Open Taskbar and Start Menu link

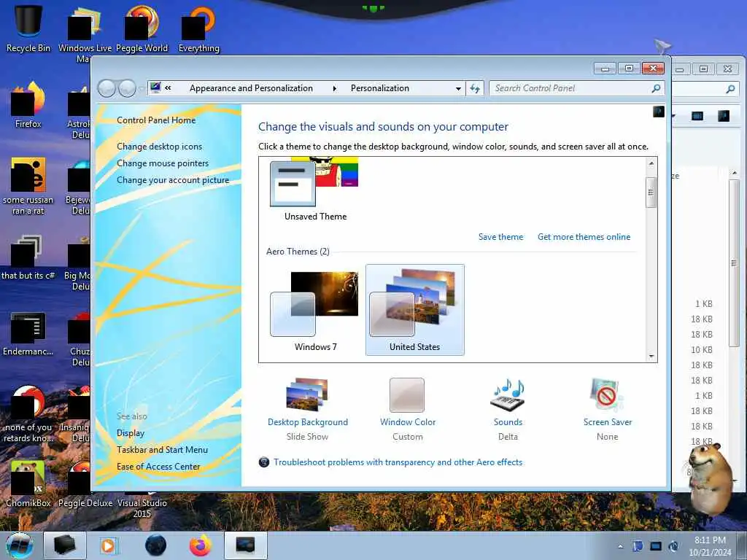162,450
